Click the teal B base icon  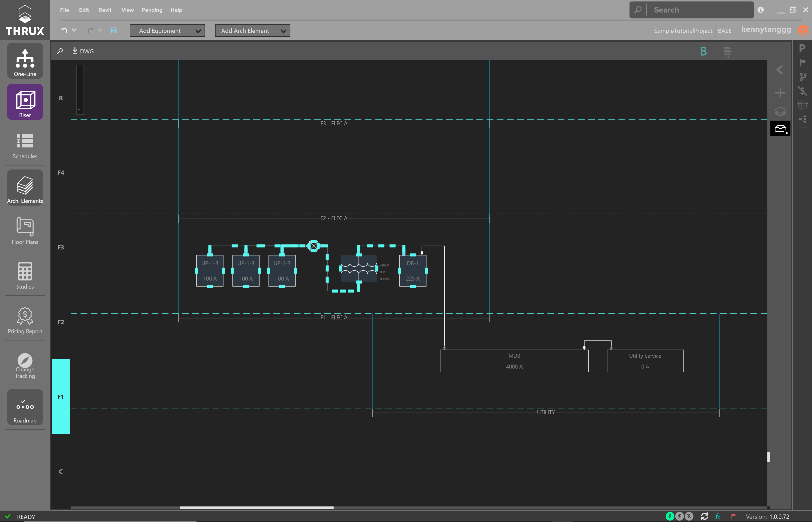pos(703,51)
